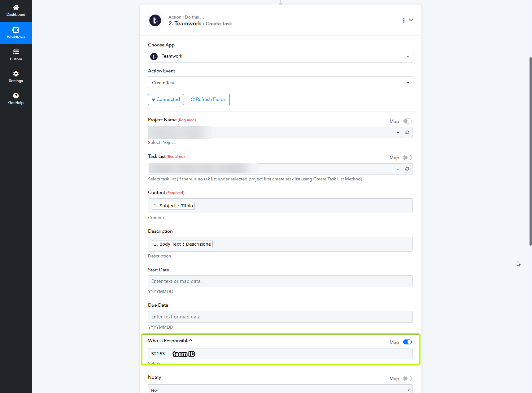
Task: Toggle the Map switch for Task List
Action: (408, 158)
